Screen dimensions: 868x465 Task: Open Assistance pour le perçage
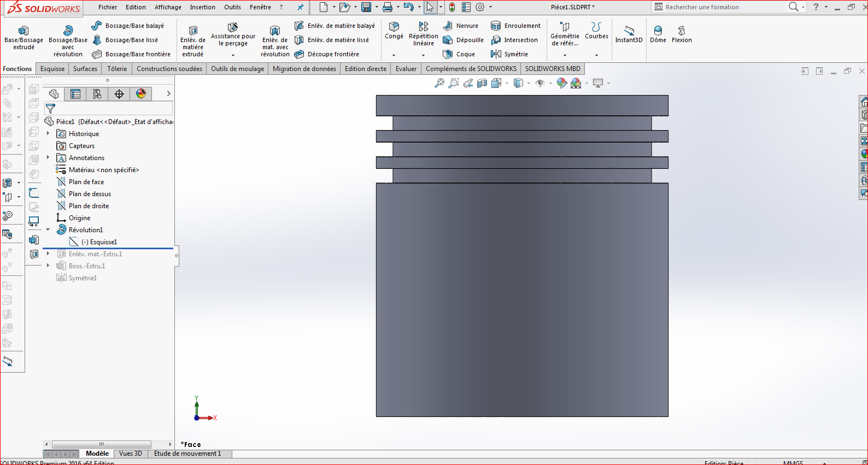coord(233,36)
